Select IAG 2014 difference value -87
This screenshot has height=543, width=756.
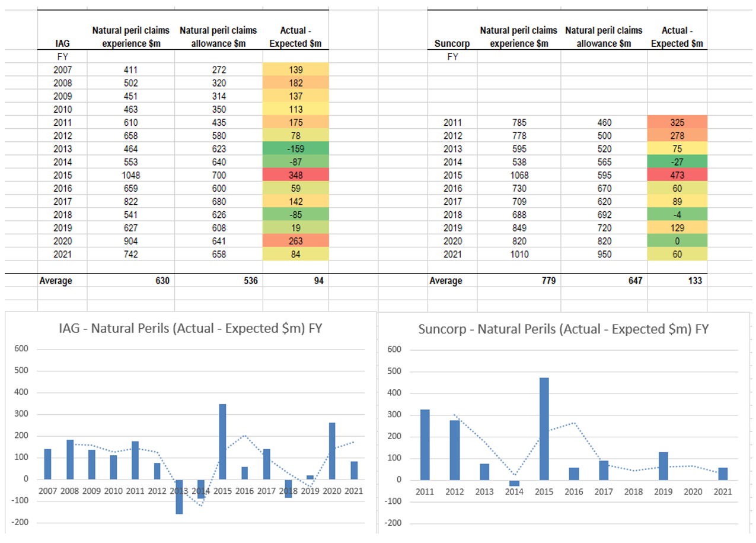[x=295, y=161]
